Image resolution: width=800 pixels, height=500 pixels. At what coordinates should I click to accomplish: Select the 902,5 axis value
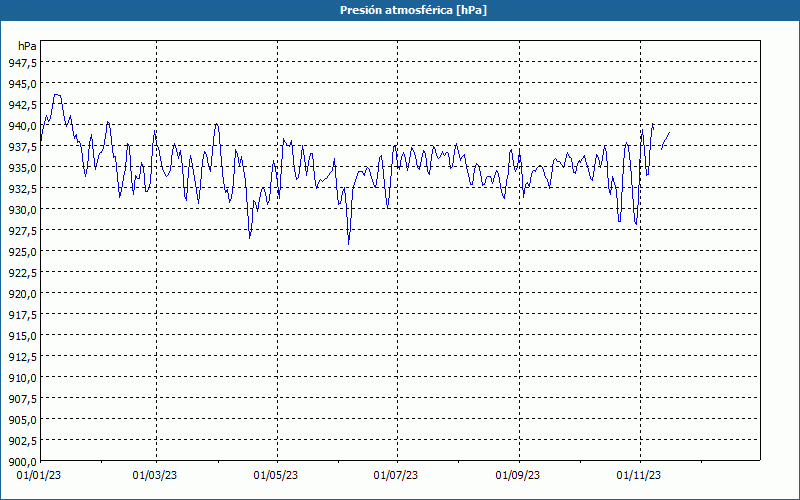click(x=22, y=441)
